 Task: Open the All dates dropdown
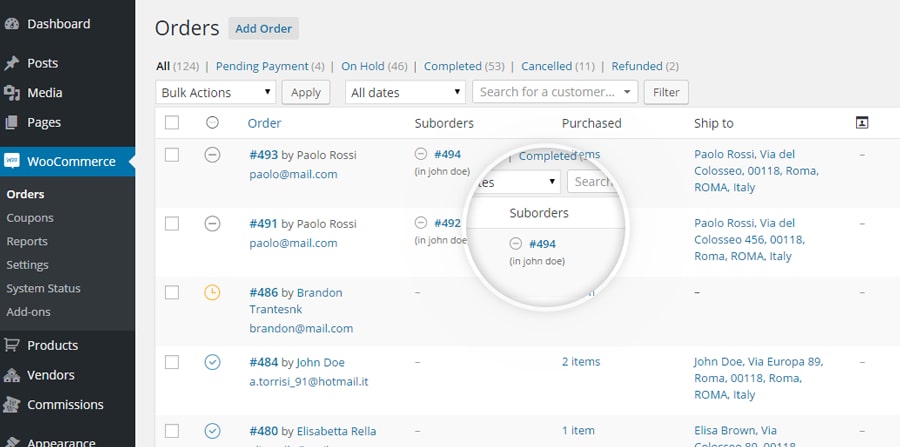point(405,92)
